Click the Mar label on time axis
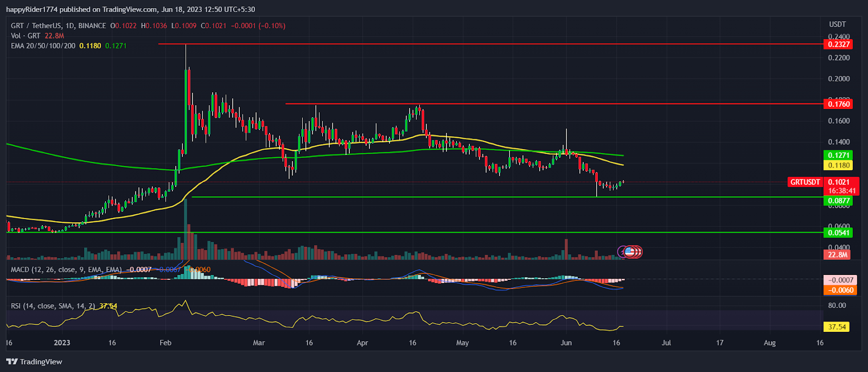 click(x=259, y=343)
